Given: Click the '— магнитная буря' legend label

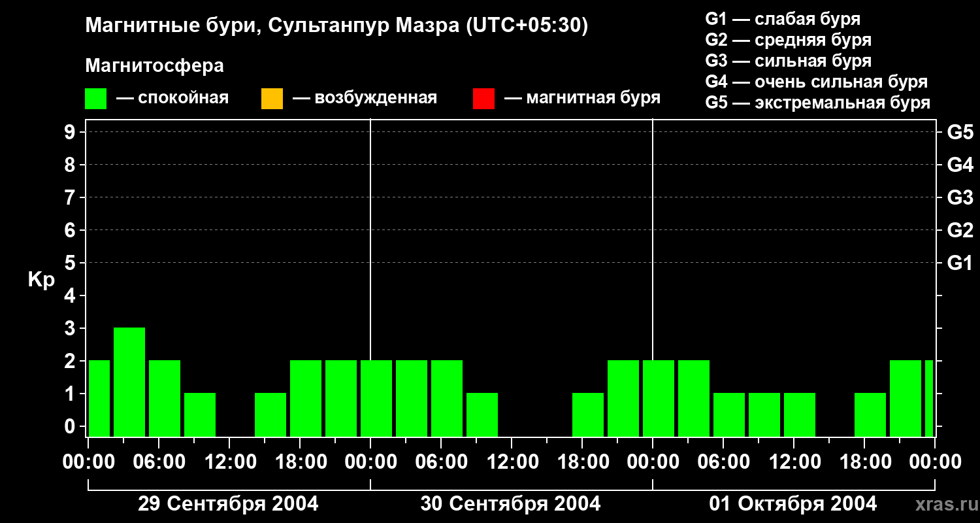Looking at the screenshot, I should point(583,99).
